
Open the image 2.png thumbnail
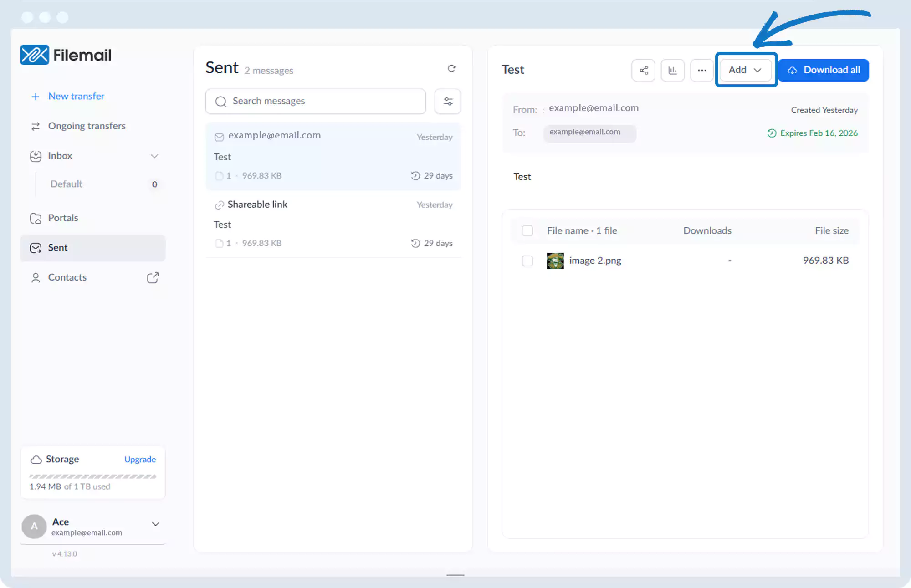click(555, 261)
